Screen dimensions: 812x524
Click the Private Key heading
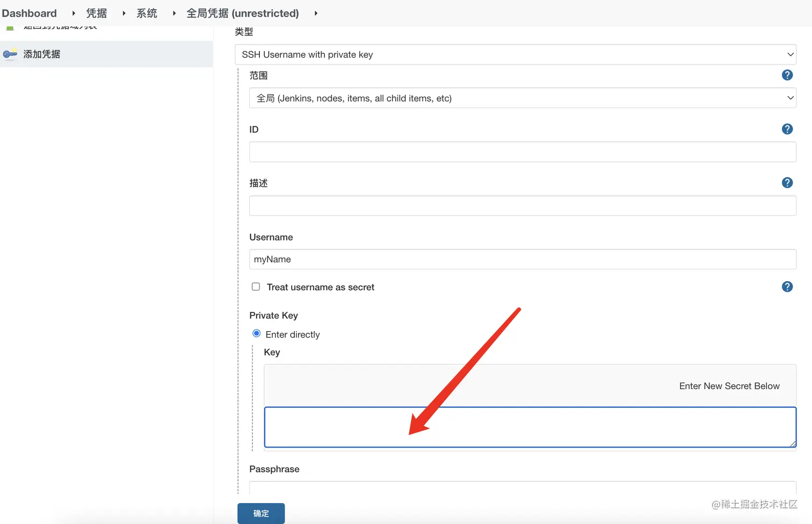(273, 315)
